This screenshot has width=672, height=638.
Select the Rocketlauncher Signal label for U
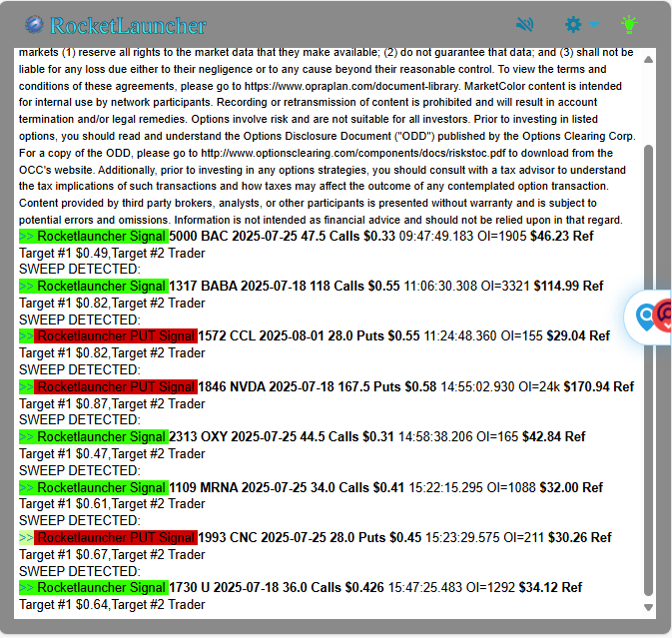click(x=101, y=588)
